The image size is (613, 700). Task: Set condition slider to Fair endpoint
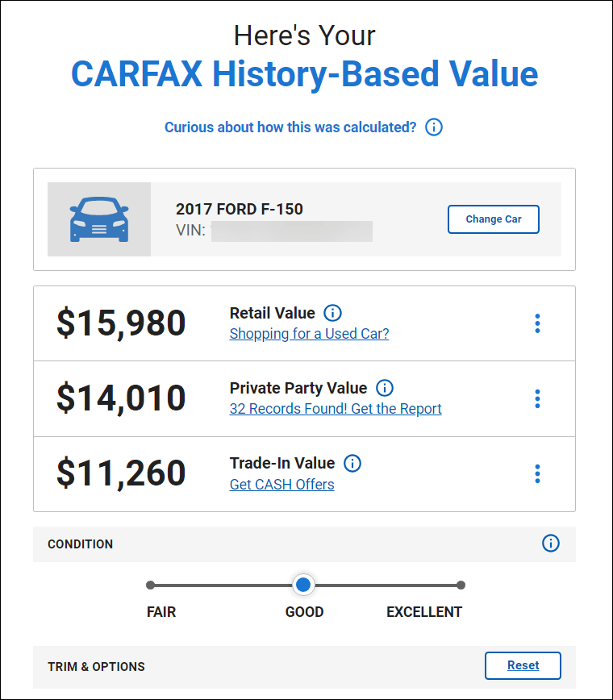151,585
